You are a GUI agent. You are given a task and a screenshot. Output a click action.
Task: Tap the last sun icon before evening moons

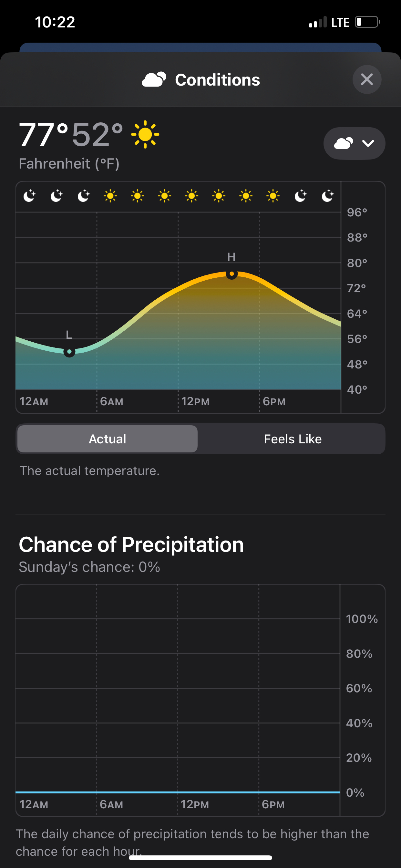point(273,196)
